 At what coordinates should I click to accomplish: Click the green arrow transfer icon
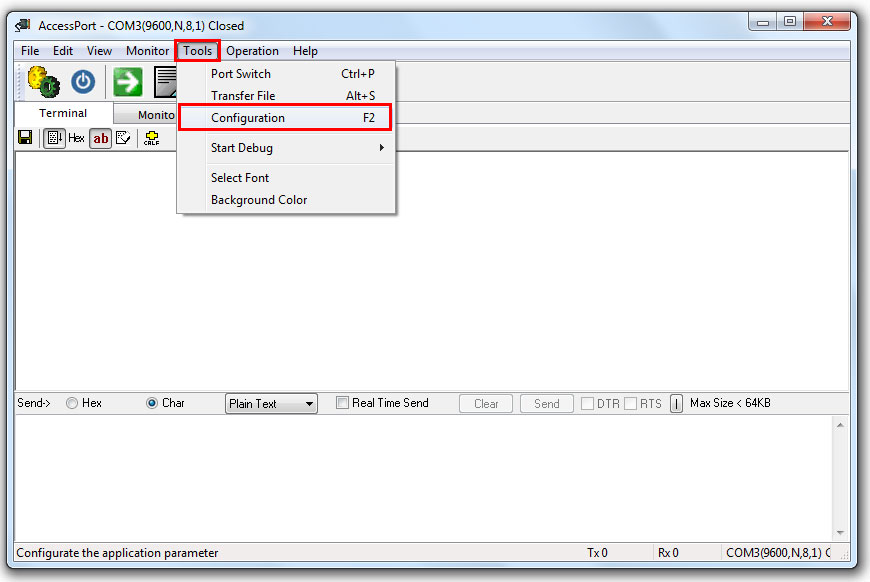click(x=128, y=82)
